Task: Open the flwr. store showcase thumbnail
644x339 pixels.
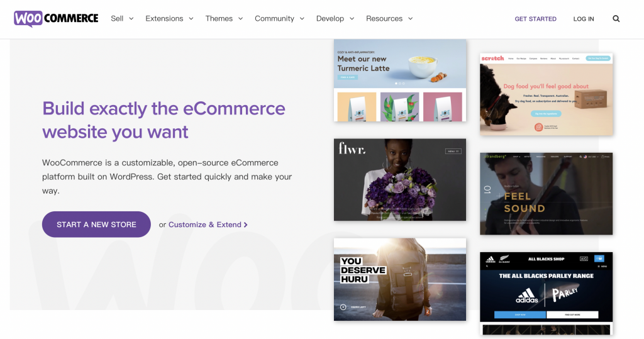Action: (400, 180)
